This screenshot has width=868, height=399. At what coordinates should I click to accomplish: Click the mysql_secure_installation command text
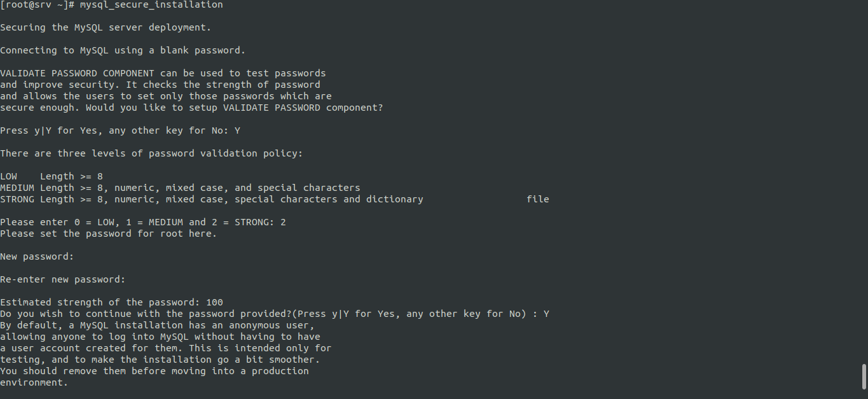coord(151,4)
